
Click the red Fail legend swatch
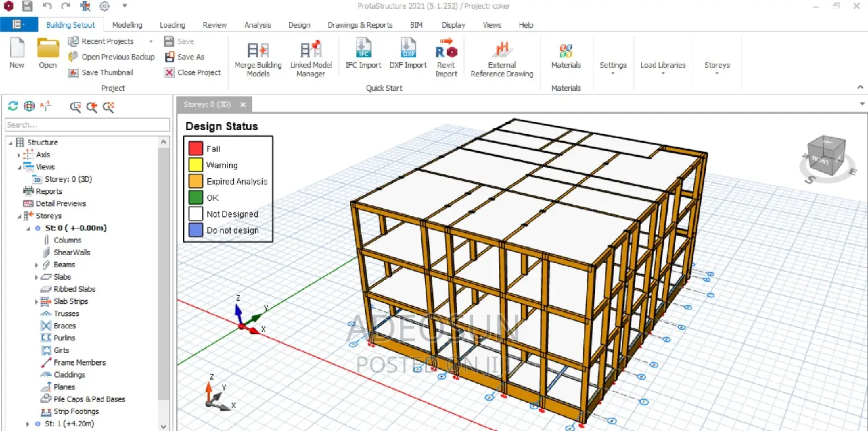tap(196, 149)
